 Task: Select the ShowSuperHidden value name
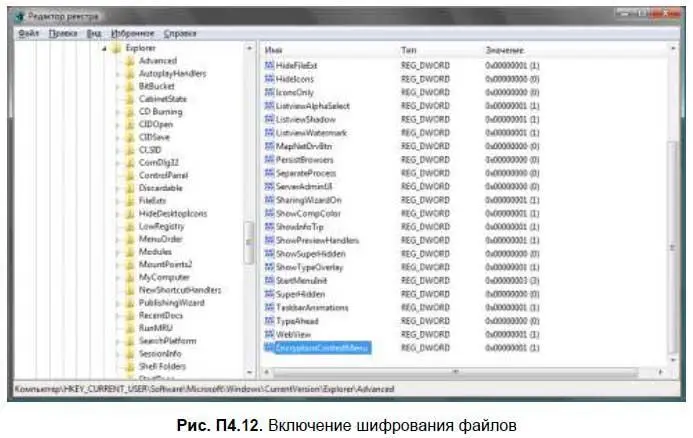coord(311,254)
